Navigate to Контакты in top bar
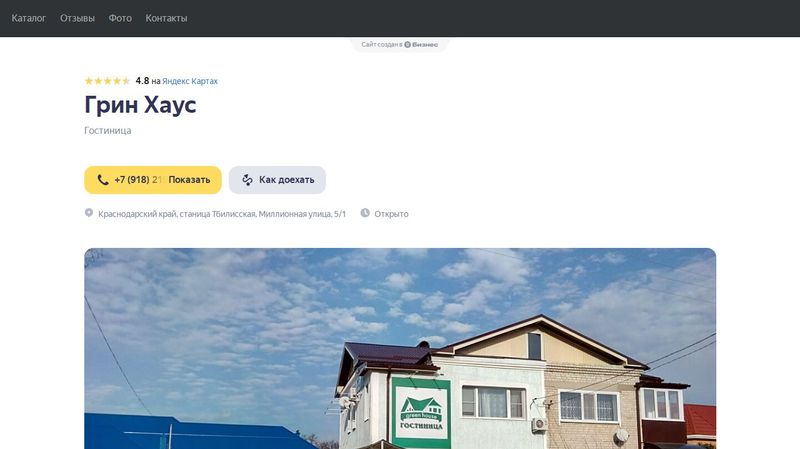 tap(166, 18)
